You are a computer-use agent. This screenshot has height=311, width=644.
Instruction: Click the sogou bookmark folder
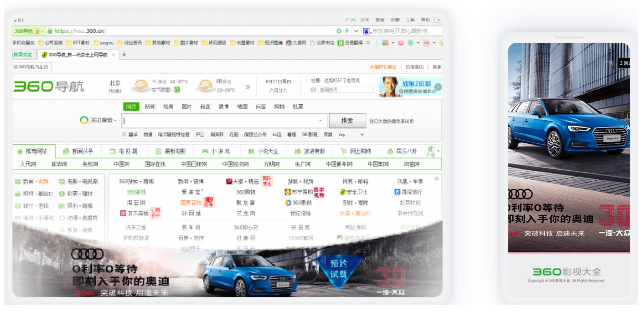click(x=103, y=43)
